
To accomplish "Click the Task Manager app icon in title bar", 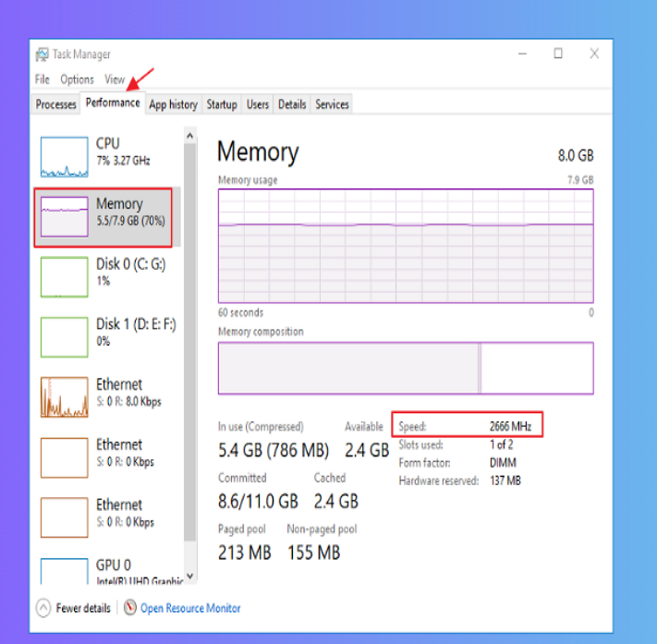I will point(43,55).
